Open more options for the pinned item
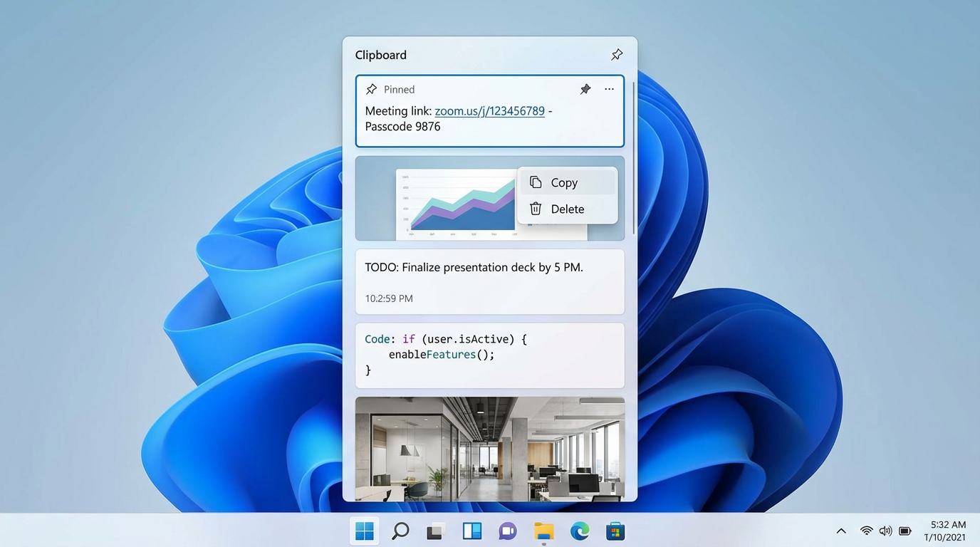The height and width of the screenshot is (547, 980). click(609, 89)
